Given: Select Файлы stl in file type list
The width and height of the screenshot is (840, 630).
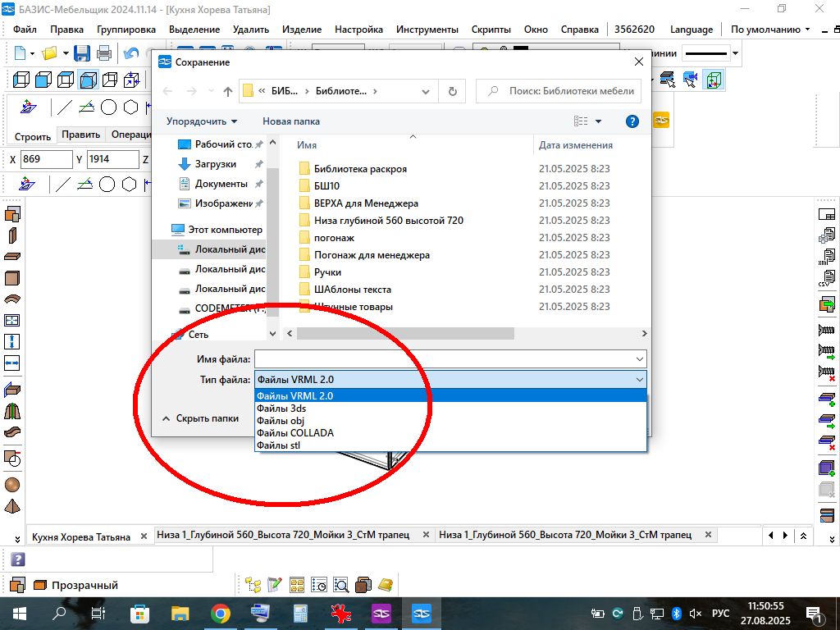Looking at the screenshot, I should 450,445.
